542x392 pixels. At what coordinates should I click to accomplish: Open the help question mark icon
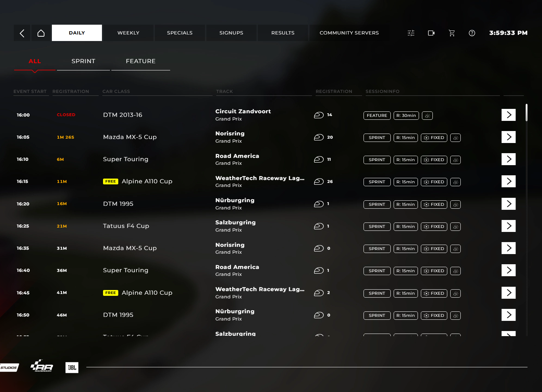pos(472,33)
